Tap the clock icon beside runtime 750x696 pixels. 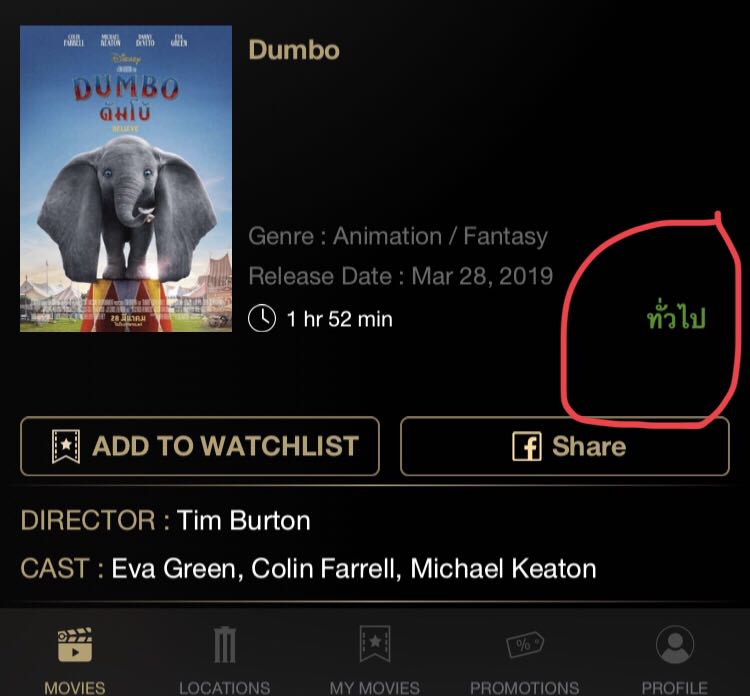click(x=262, y=319)
